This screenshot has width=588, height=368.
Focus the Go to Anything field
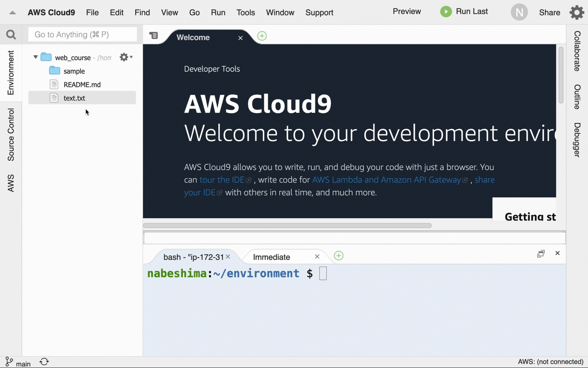point(83,34)
